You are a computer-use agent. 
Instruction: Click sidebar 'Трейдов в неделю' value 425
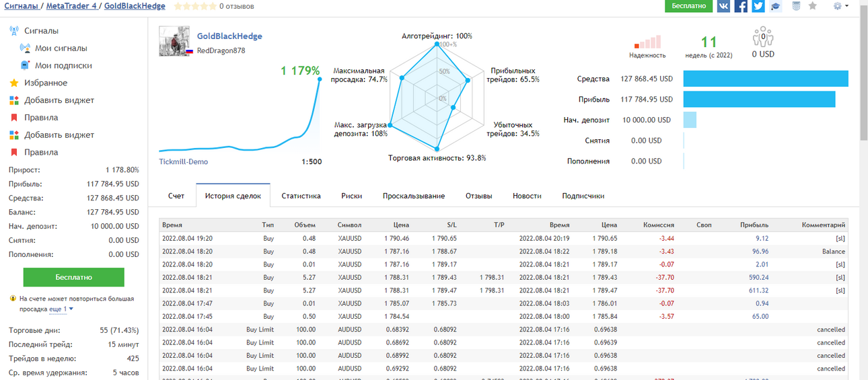[x=133, y=358]
